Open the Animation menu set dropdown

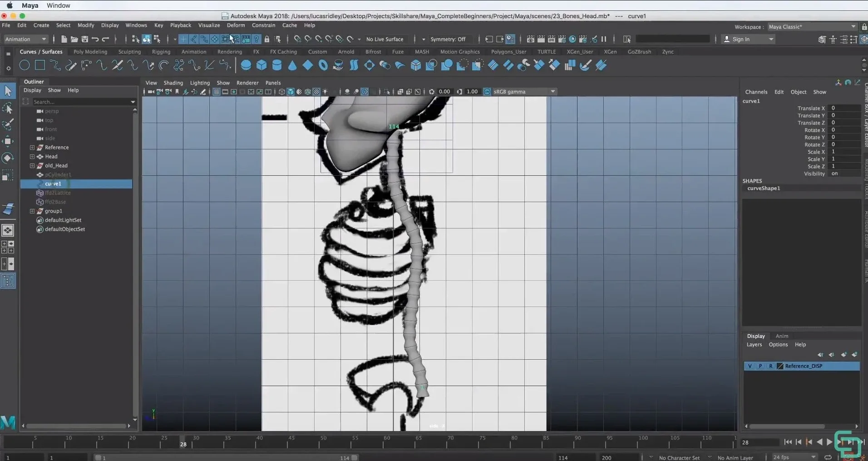(x=25, y=39)
